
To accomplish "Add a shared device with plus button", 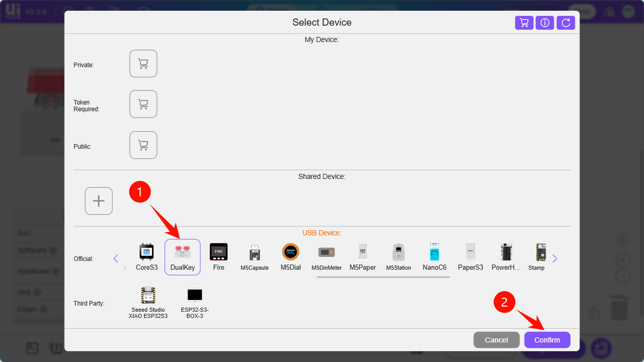I will 98,201.
